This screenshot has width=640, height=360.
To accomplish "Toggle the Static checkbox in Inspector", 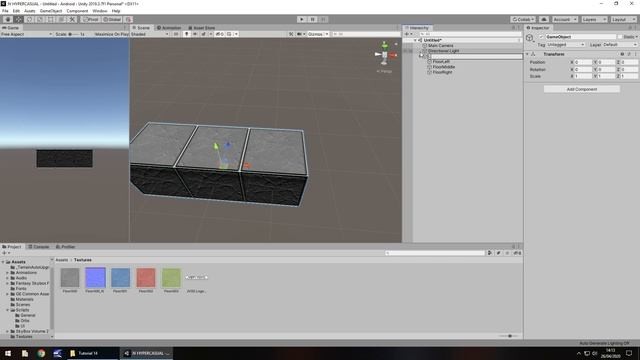I will [x=620, y=37].
